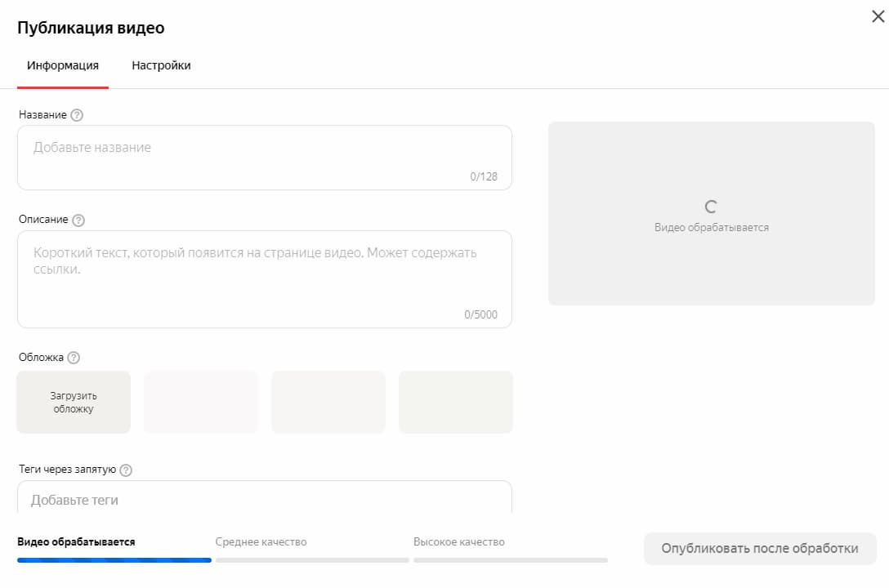The image size is (889, 588).
Task: Click the Опубликовать после обработки button
Action: coord(759,548)
